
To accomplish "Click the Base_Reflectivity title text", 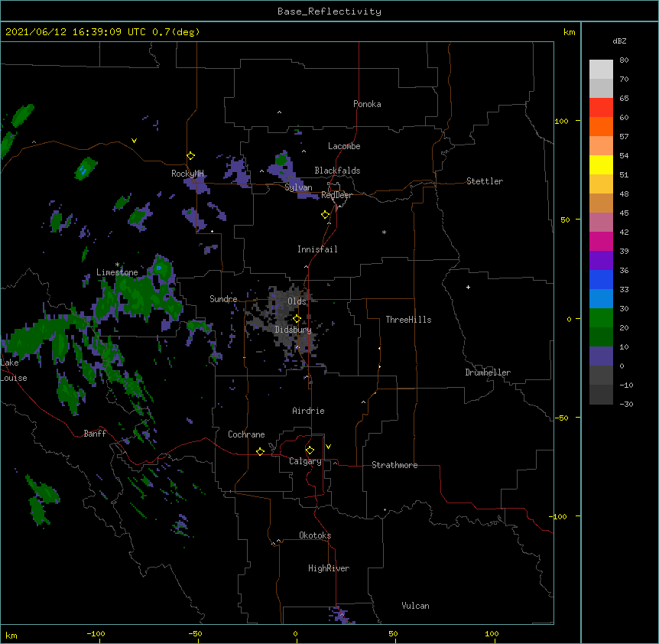I will pos(329,11).
